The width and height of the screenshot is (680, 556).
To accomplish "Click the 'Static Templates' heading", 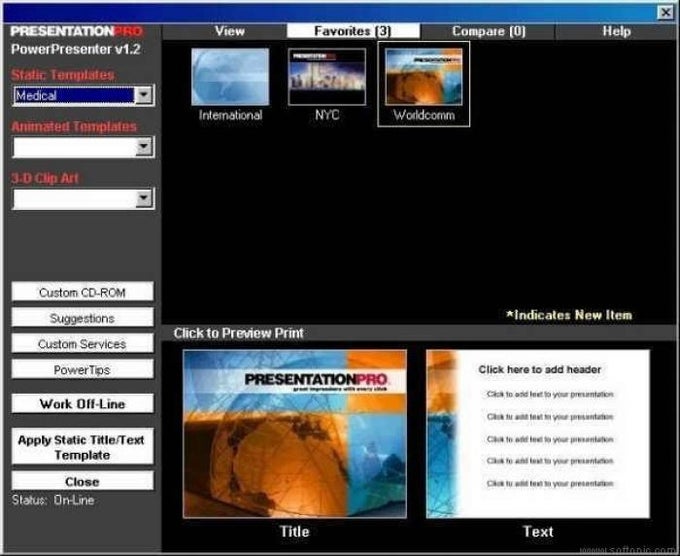I will (62, 75).
